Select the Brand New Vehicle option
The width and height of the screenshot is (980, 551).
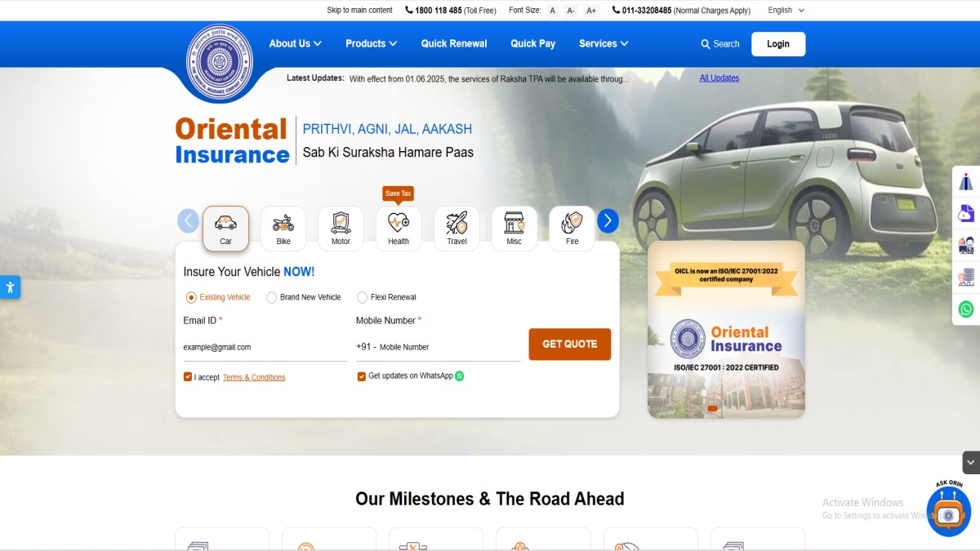coord(272,298)
